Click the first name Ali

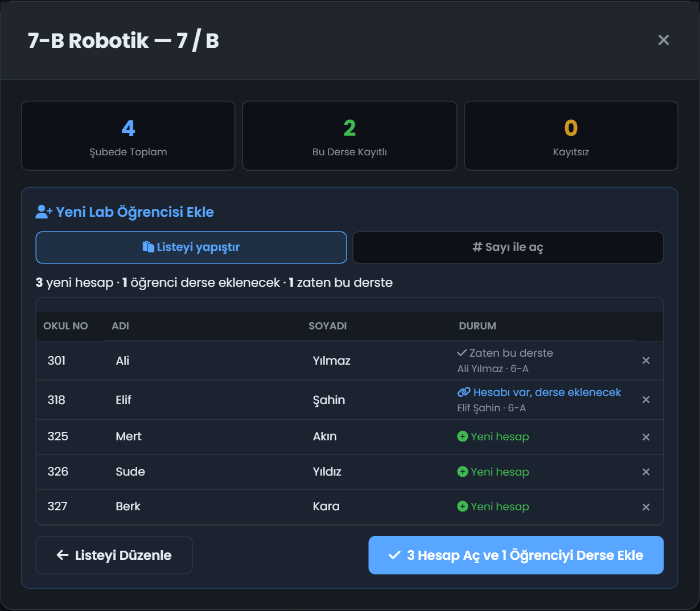coord(122,361)
